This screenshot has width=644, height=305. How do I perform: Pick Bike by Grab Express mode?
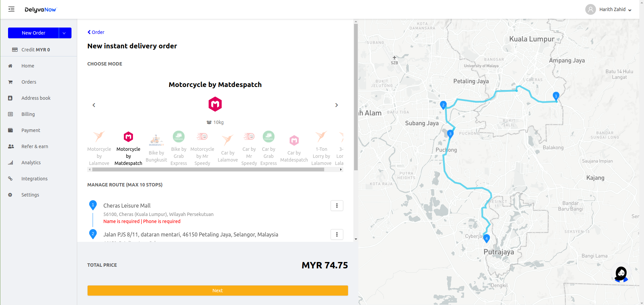click(x=179, y=148)
